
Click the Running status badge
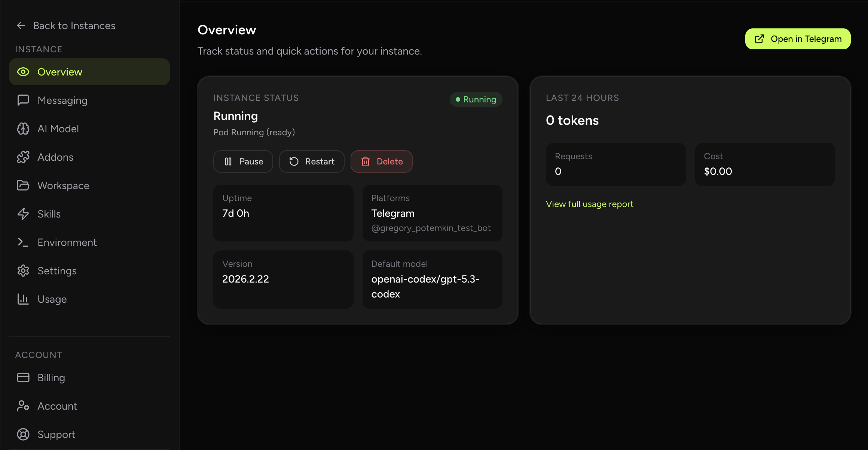[x=476, y=99]
